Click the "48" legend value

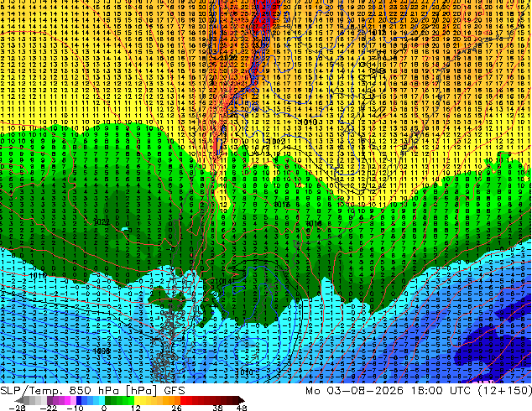pyautogui.click(x=242, y=408)
